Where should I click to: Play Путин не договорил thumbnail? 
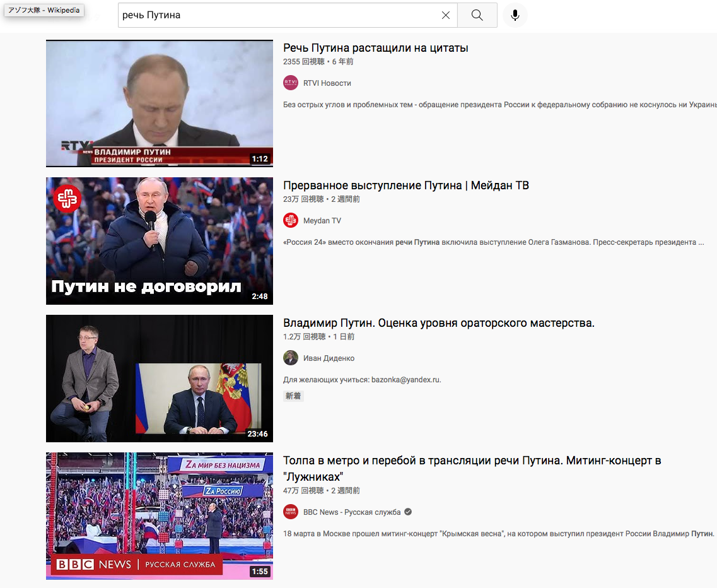pos(160,241)
